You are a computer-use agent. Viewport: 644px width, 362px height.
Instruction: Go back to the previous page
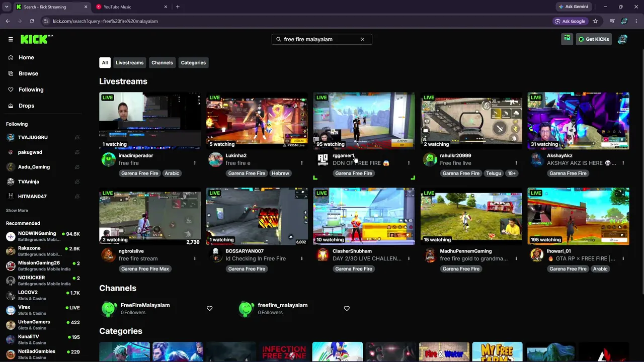[x=8, y=21]
